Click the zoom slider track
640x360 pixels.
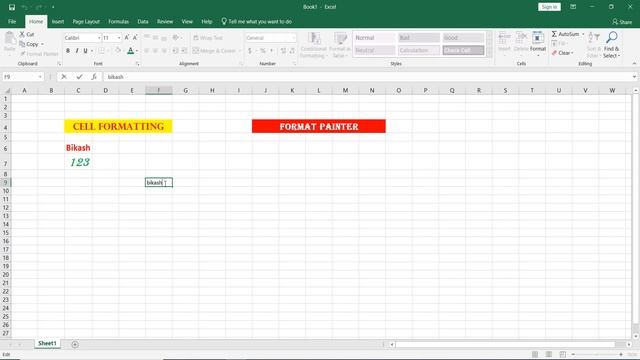(x=597, y=354)
